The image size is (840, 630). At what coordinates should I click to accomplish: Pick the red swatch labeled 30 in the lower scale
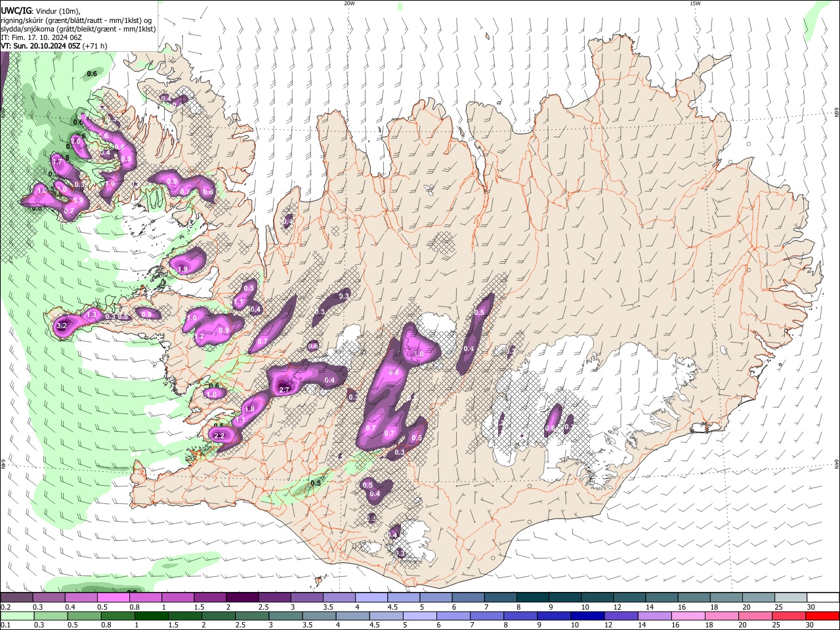(823, 616)
